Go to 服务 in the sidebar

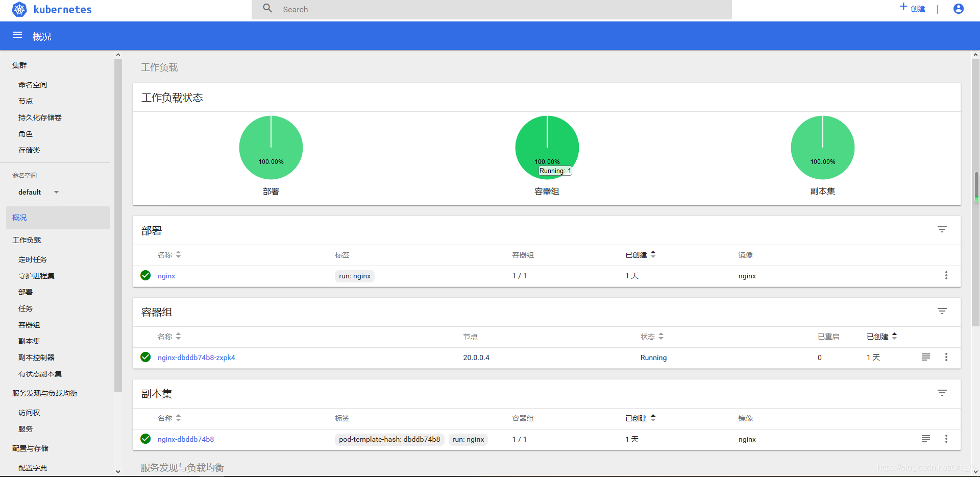click(26, 429)
